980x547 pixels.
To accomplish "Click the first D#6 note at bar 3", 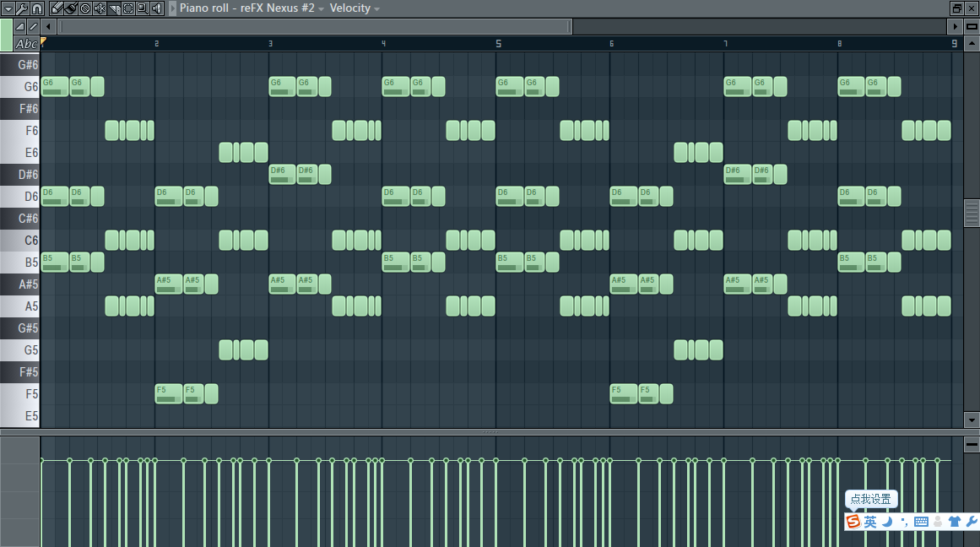I will 283,175.
